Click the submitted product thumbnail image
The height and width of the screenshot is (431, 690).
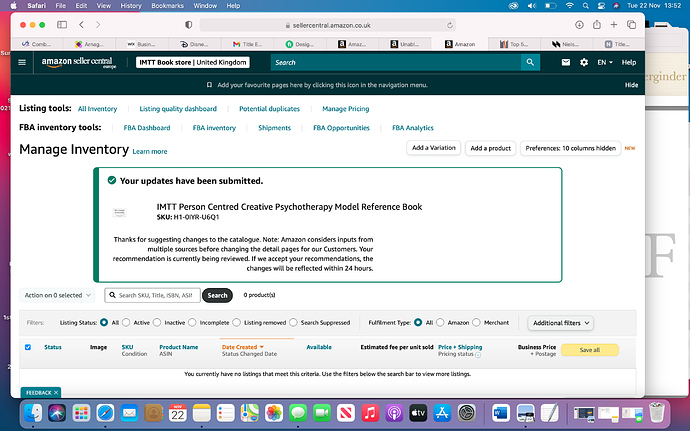point(119,213)
